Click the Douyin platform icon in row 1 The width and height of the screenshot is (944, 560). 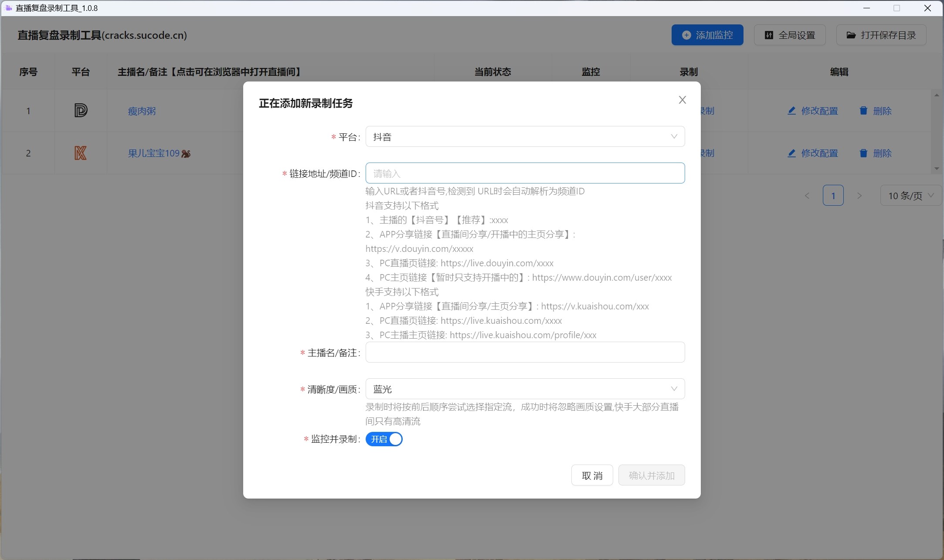pos(81,111)
